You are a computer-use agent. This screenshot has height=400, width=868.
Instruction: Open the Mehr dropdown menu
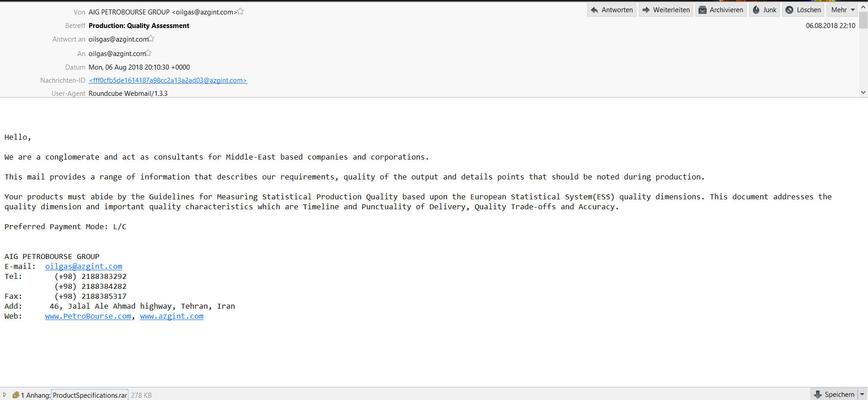click(x=843, y=10)
